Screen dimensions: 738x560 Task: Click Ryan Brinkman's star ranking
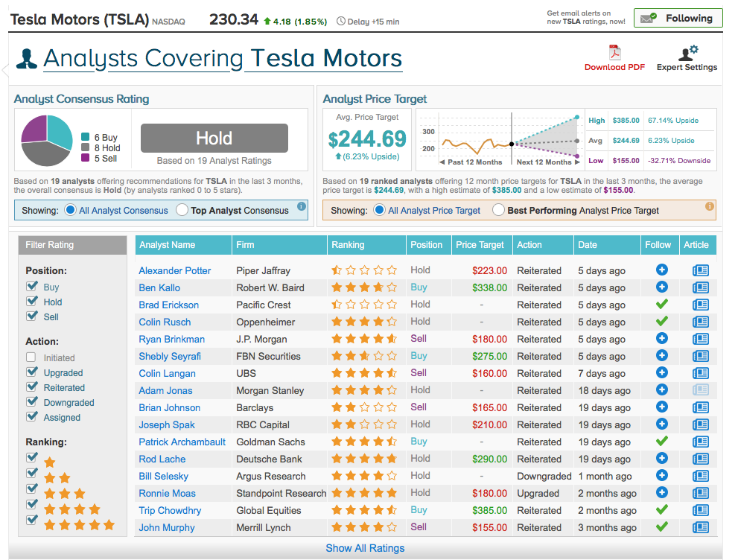364,338
